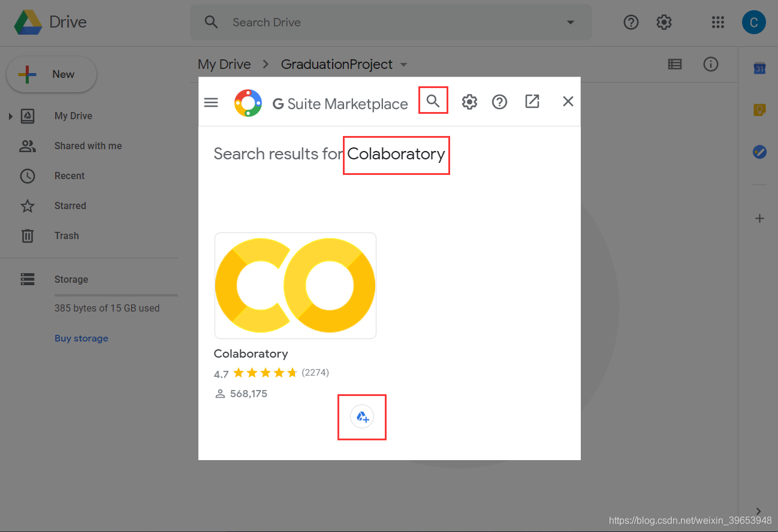Open Google Keep side panel icon
The width and height of the screenshot is (778, 532).
point(759,110)
